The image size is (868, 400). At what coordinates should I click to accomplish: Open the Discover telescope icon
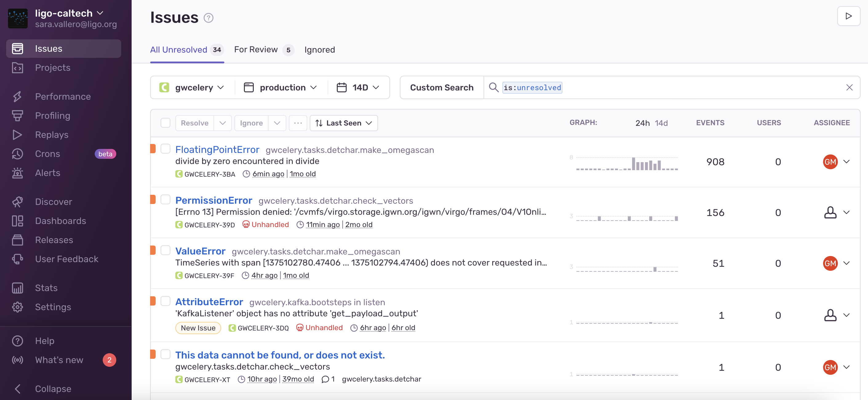[x=18, y=202]
